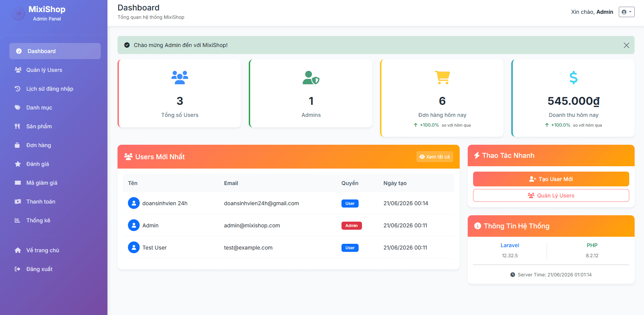Open Thống kê menu item
Screen dimensions: 644x315
coord(55,220)
